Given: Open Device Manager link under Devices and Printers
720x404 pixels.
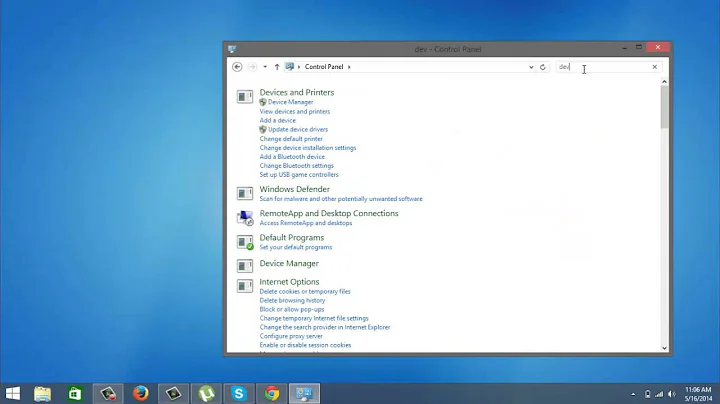Looking at the screenshot, I should (x=290, y=102).
